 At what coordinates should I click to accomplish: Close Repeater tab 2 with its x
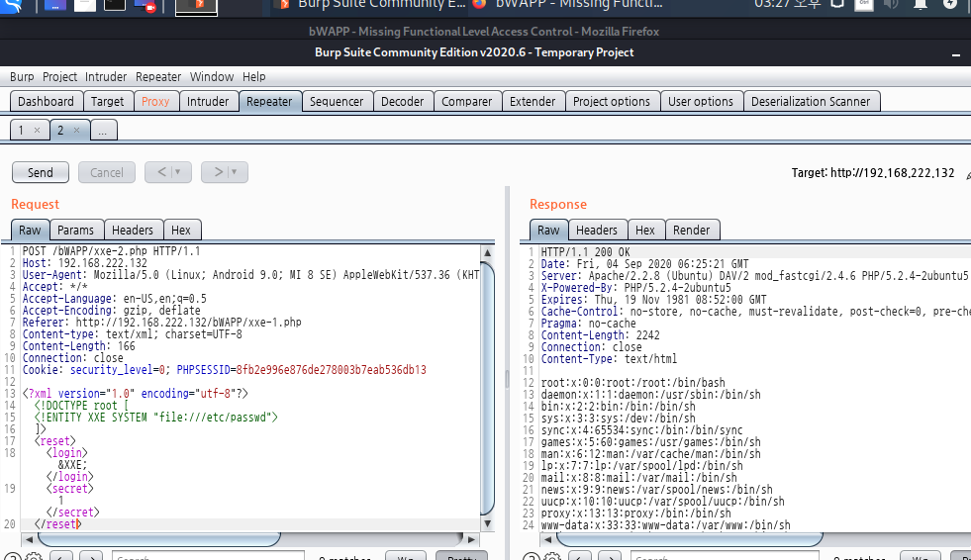[77, 130]
